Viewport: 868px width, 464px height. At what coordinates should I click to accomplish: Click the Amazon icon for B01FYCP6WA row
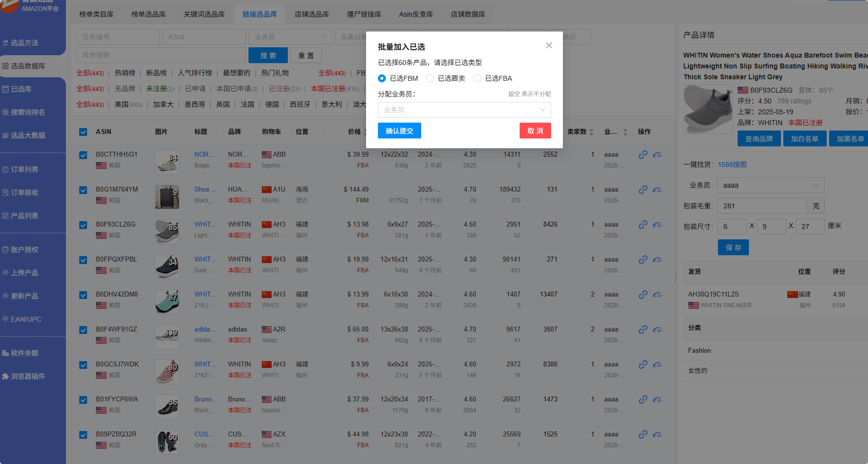point(657,399)
